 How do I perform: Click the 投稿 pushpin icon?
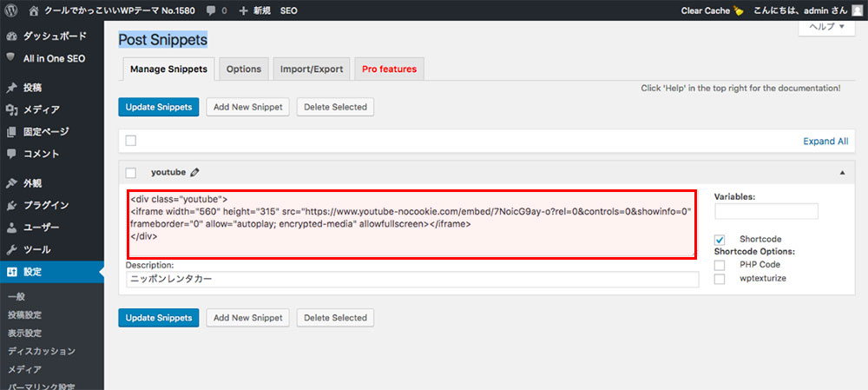(x=11, y=88)
